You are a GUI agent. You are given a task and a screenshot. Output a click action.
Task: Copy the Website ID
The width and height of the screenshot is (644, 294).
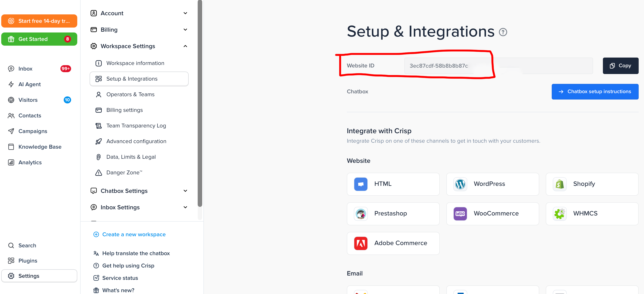click(621, 66)
